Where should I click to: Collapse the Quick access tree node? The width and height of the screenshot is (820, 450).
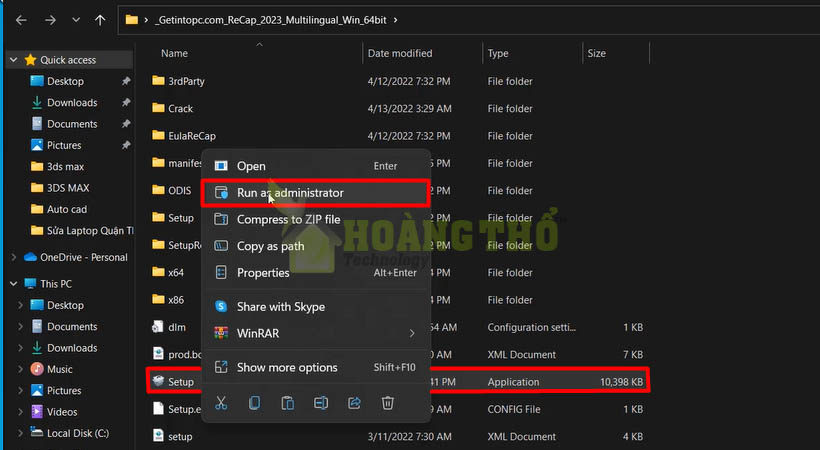[x=14, y=60]
